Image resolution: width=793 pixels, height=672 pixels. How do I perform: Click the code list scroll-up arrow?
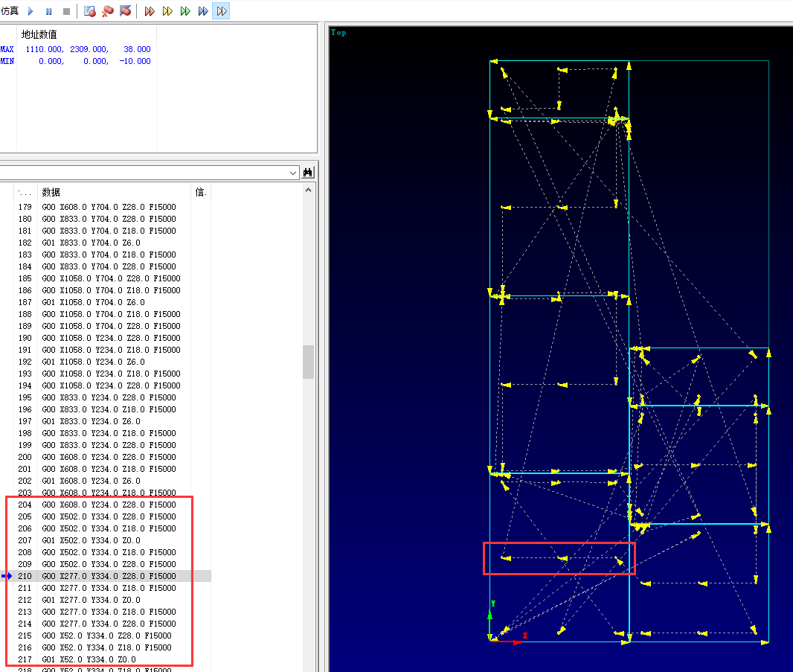coord(309,191)
